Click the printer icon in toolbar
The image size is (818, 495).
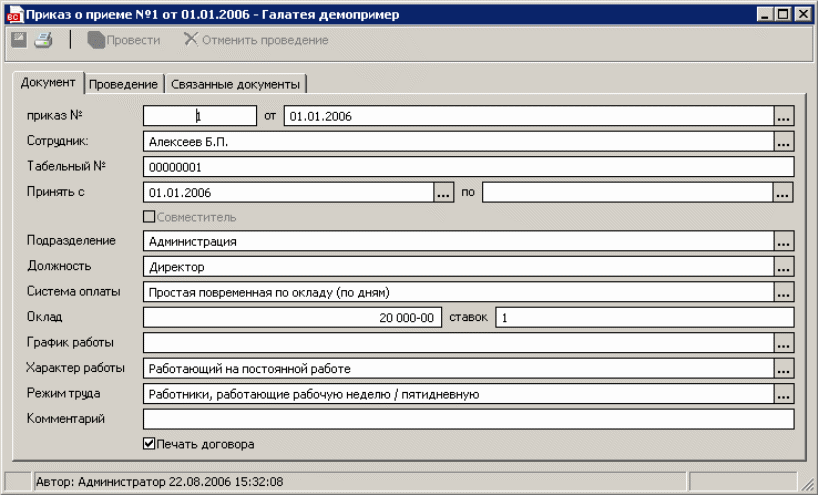click(x=43, y=40)
